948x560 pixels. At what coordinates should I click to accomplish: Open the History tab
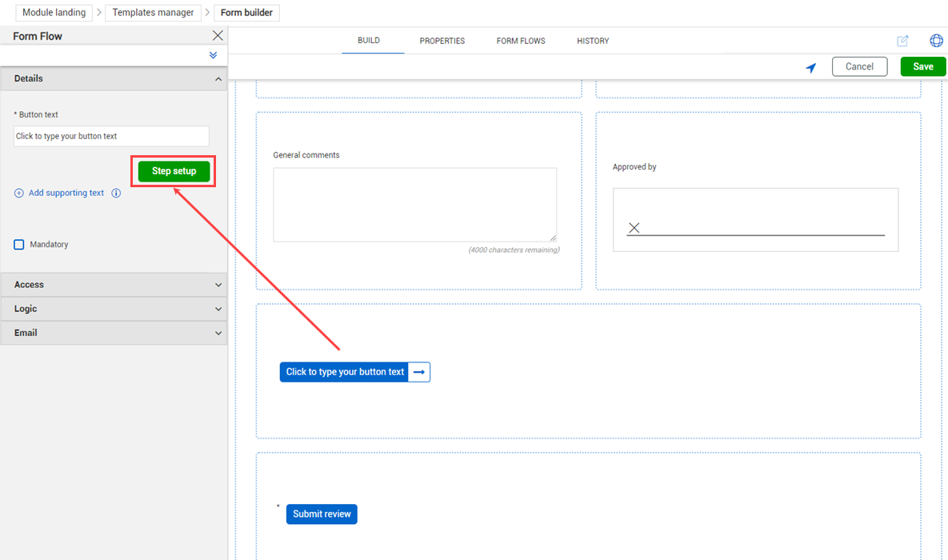(x=593, y=41)
